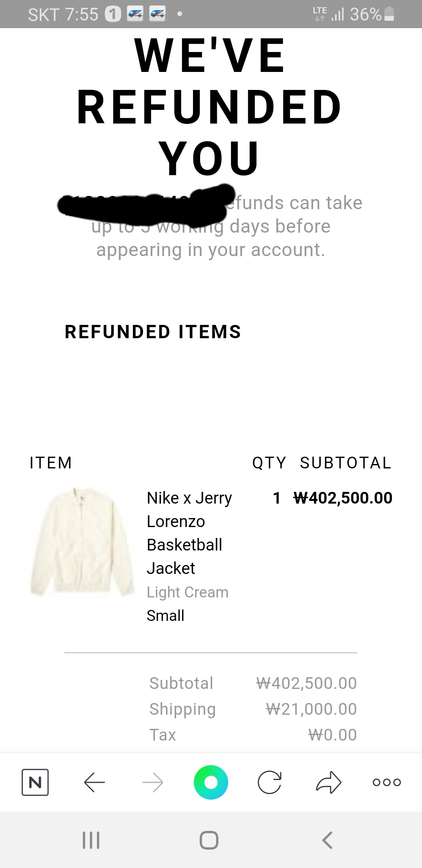Tap the cream jacket product thumbnail
The height and width of the screenshot is (868, 422).
click(82, 542)
